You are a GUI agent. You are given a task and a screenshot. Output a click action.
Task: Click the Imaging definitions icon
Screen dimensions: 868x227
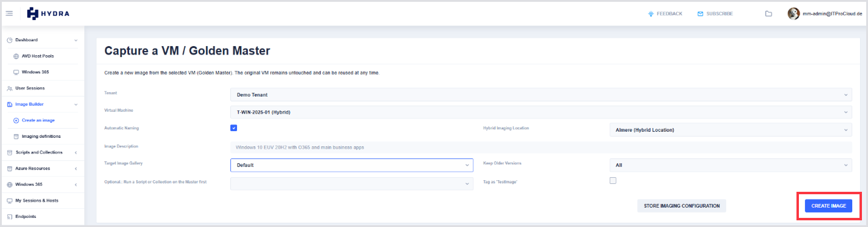click(16, 137)
